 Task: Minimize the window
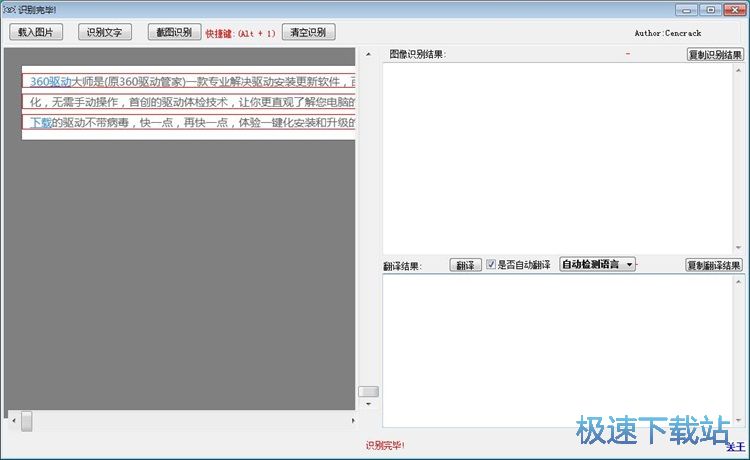[686, 10]
